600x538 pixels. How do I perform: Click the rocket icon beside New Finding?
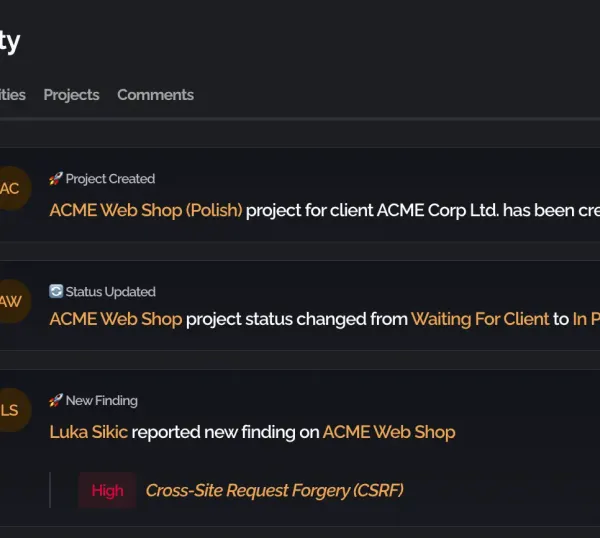pyautogui.click(x=56, y=401)
